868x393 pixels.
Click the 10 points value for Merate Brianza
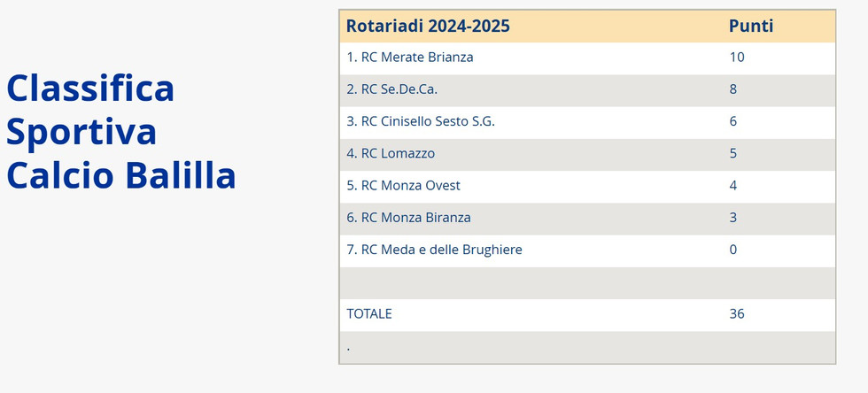(737, 58)
